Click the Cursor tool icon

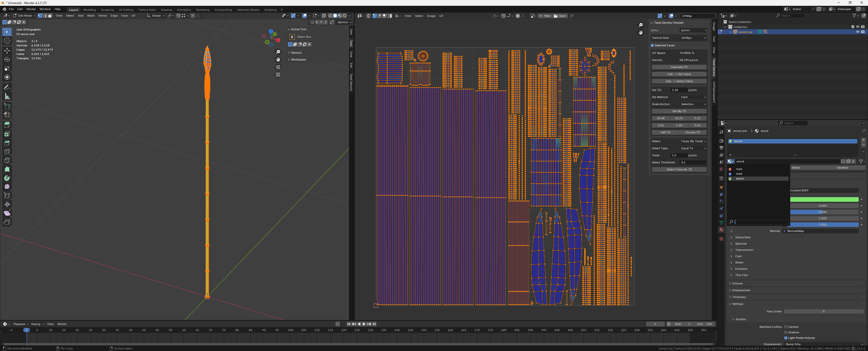click(7, 41)
